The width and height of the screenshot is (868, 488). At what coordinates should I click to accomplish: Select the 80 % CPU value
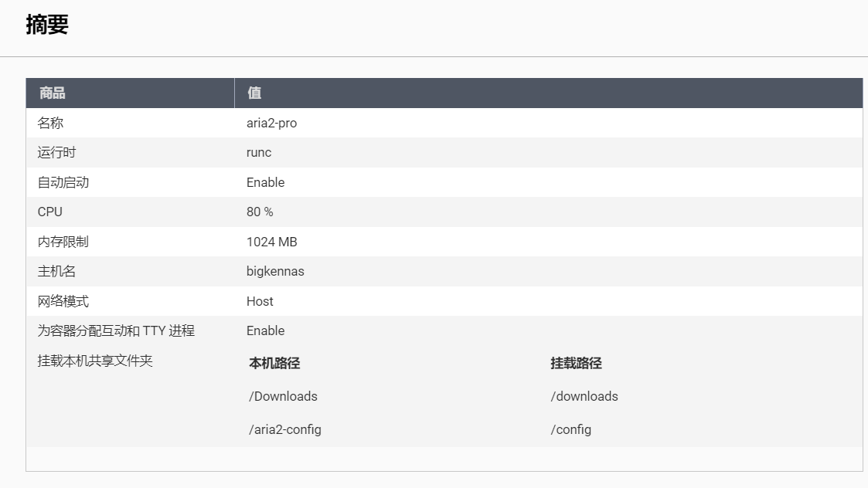pos(260,212)
